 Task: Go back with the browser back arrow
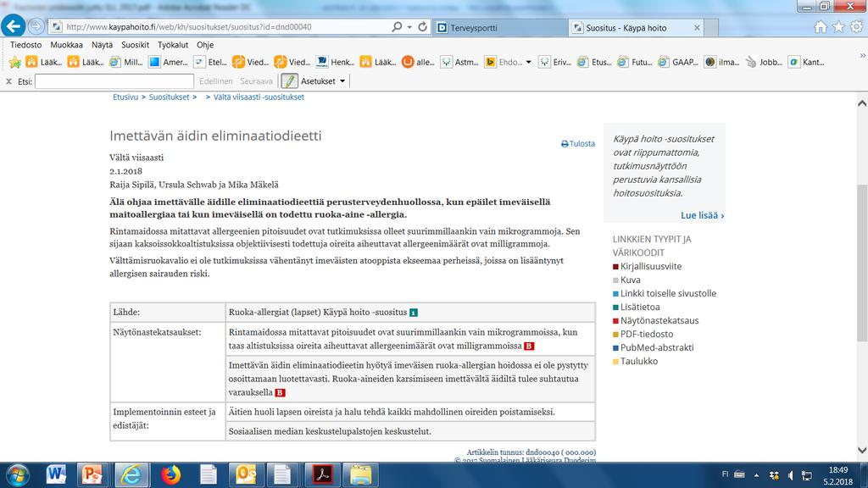[x=14, y=26]
